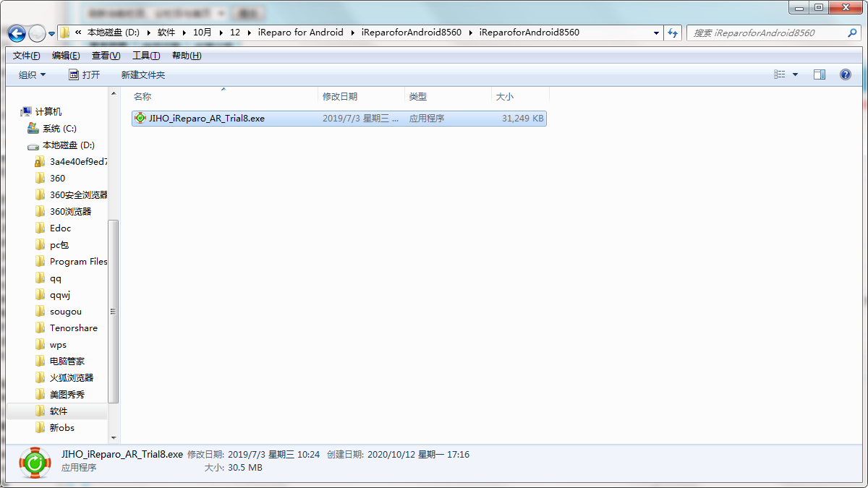This screenshot has width=868, height=488.
Task: Click the 打开 toolbar button
Action: 84,74
